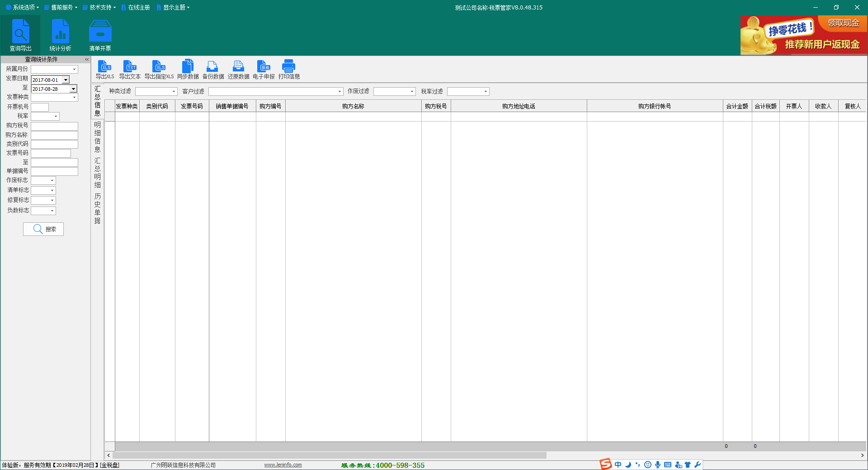This screenshot has height=470, width=868.
Task: Open the 清单标志 dropdown
Action: pos(52,190)
